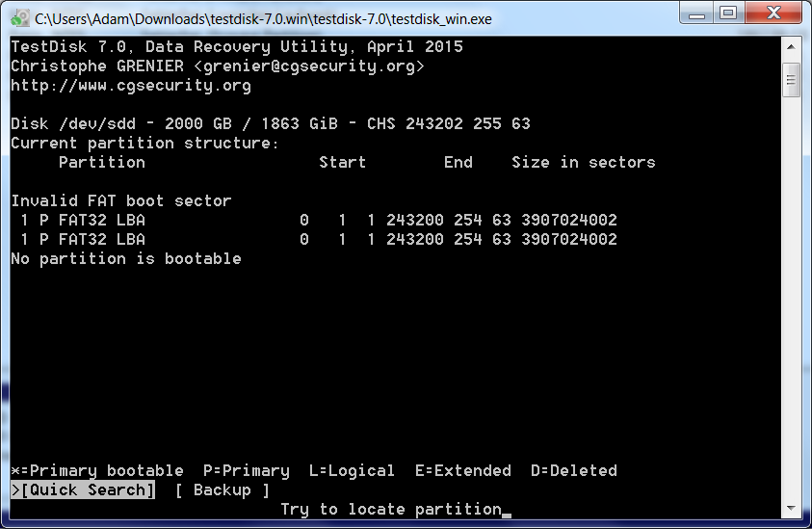Screen dimensions: 812x529
Task: Click the scrollbar up arrow
Action: pos(791,47)
